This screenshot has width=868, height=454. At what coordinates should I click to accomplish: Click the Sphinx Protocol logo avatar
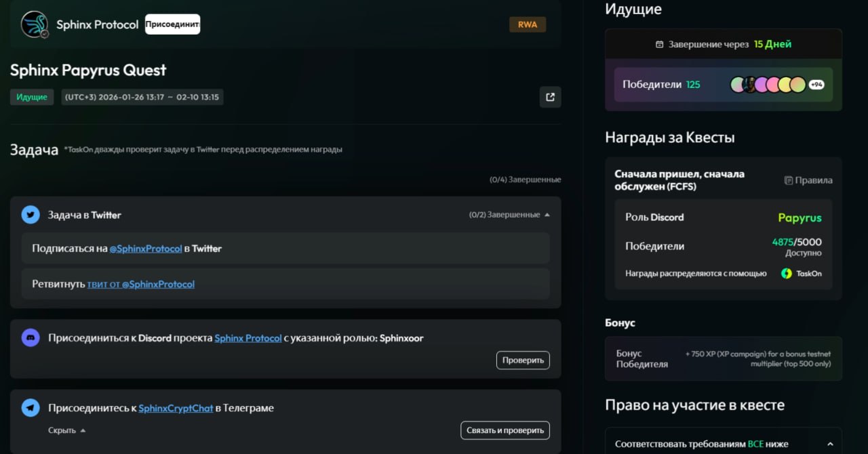point(34,24)
